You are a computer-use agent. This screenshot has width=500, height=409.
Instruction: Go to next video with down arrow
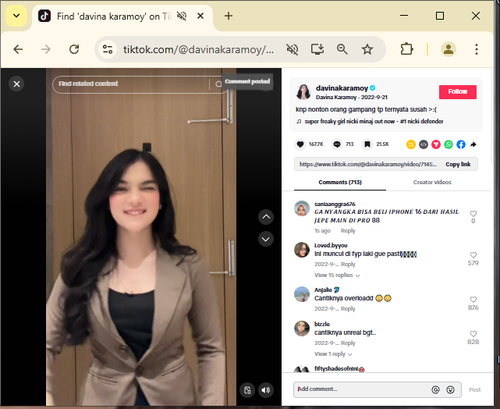pos(266,239)
